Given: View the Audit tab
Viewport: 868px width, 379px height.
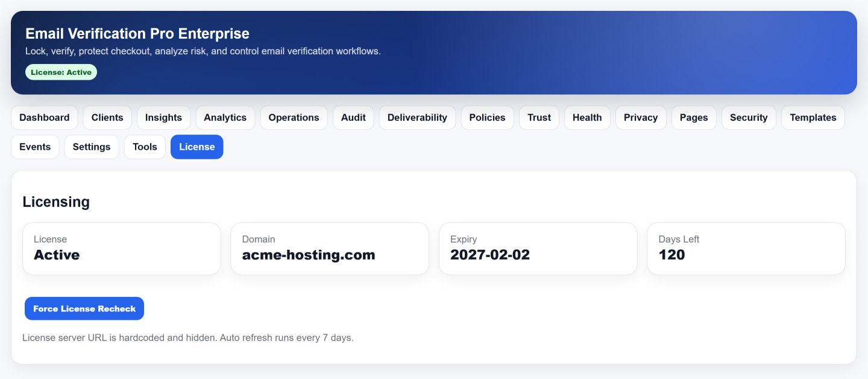Looking at the screenshot, I should tap(353, 118).
